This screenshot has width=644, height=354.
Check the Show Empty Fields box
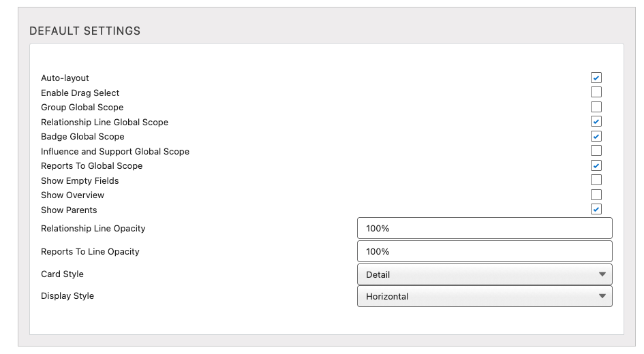[596, 180]
